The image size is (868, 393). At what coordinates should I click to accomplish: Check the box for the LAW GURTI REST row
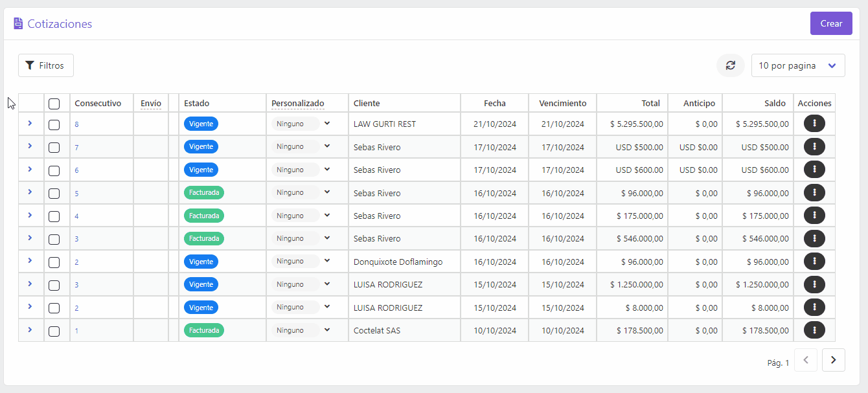tap(54, 124)
